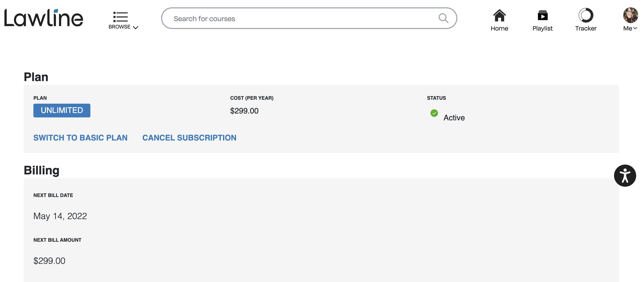Select the Tracker label in navigation

586,28
